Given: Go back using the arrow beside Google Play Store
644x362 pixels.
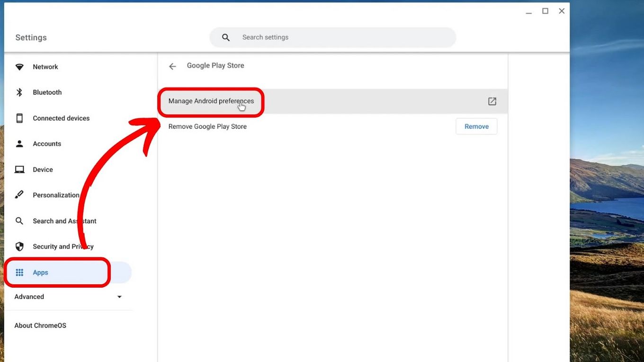Looking at the screenshot, I should [172, 66].
